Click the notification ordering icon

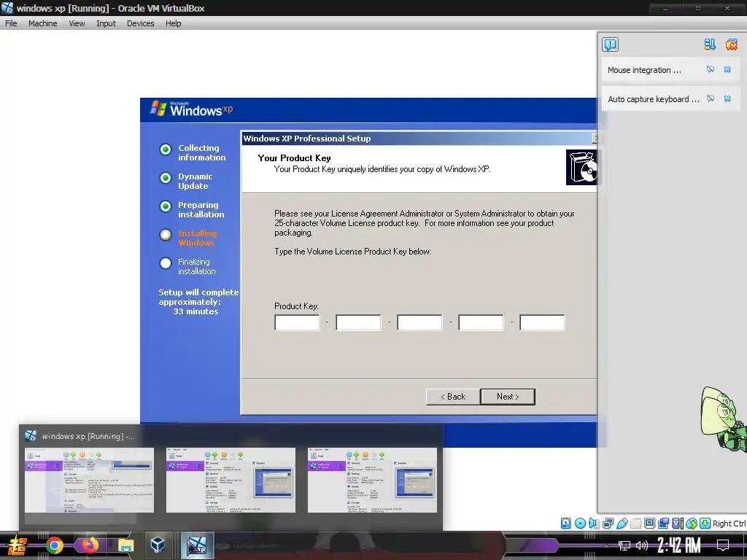(x=710, y=44)
